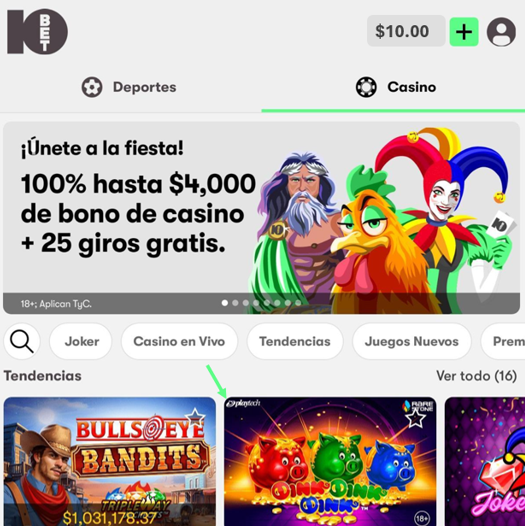Viewport: 525px width, 526px height.
Task: Click the casino bonus promotional banner
Action: click(x=262, y=218)
